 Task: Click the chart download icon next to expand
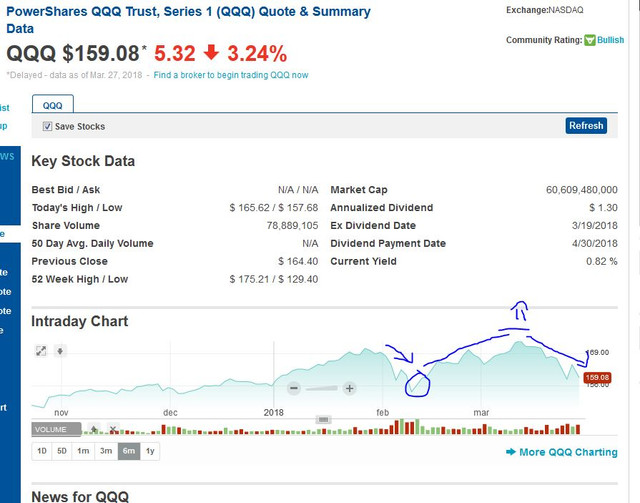click(60, 351)
